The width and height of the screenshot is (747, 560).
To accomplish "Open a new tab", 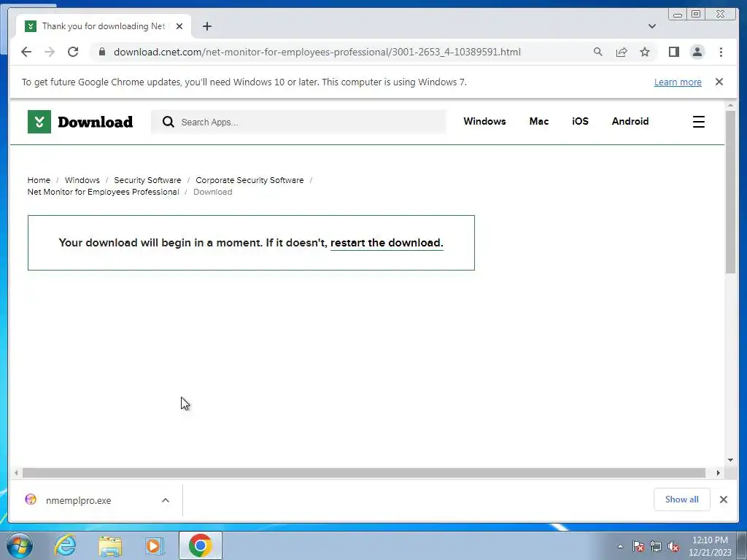I will [x=206, y=26].
